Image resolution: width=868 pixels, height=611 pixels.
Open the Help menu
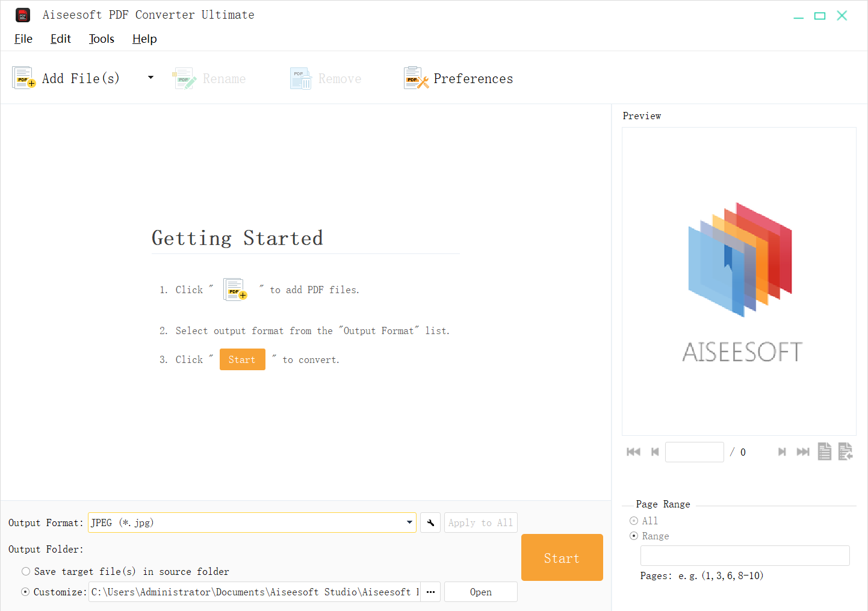pyautogui.click(x=144, y=39)
